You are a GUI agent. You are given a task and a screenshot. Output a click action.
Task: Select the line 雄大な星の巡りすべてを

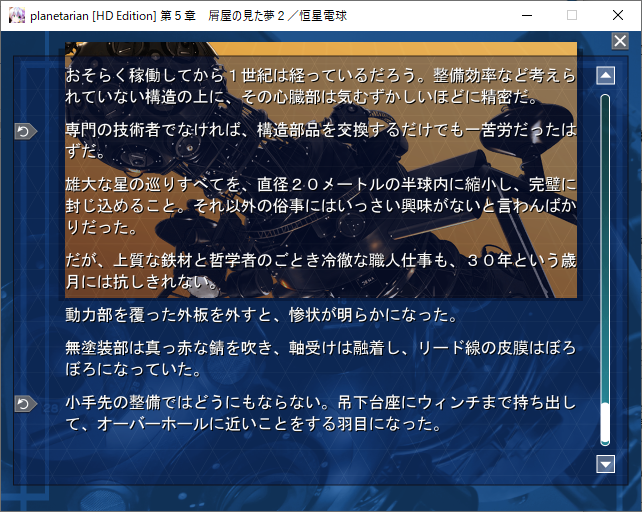321,206
